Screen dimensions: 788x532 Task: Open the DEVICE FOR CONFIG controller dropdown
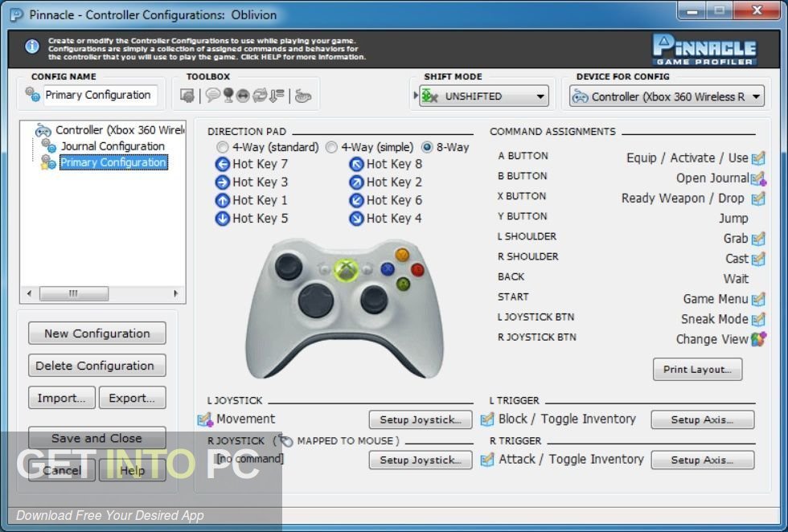[667, 96]
